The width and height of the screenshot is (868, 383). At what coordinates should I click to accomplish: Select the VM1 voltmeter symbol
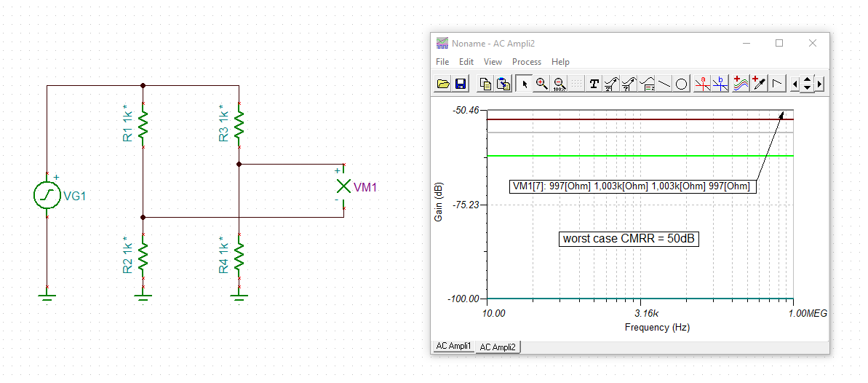[343, 187]
